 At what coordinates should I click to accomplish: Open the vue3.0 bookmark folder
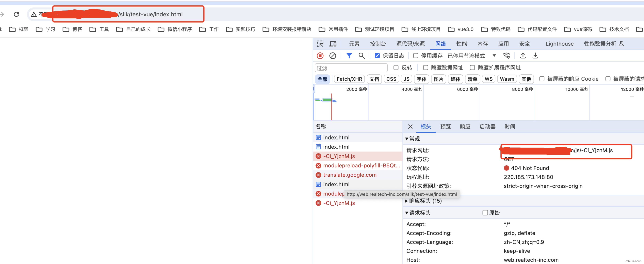(x=461, y=29)
